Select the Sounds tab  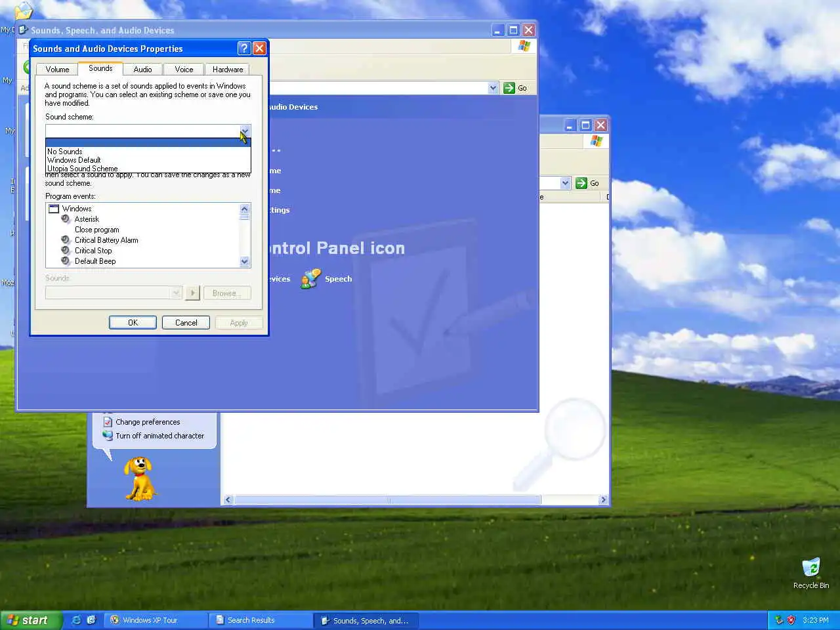[x=100, y=68]
